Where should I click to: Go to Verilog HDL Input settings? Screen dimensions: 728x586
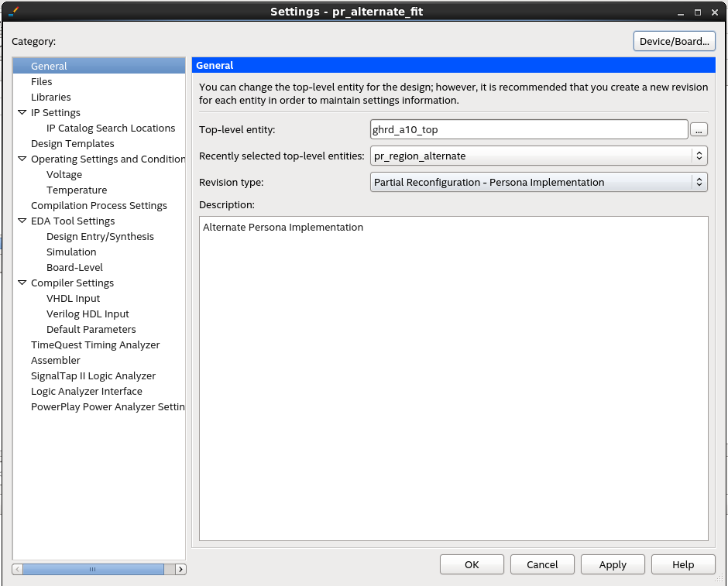(88, 314)
